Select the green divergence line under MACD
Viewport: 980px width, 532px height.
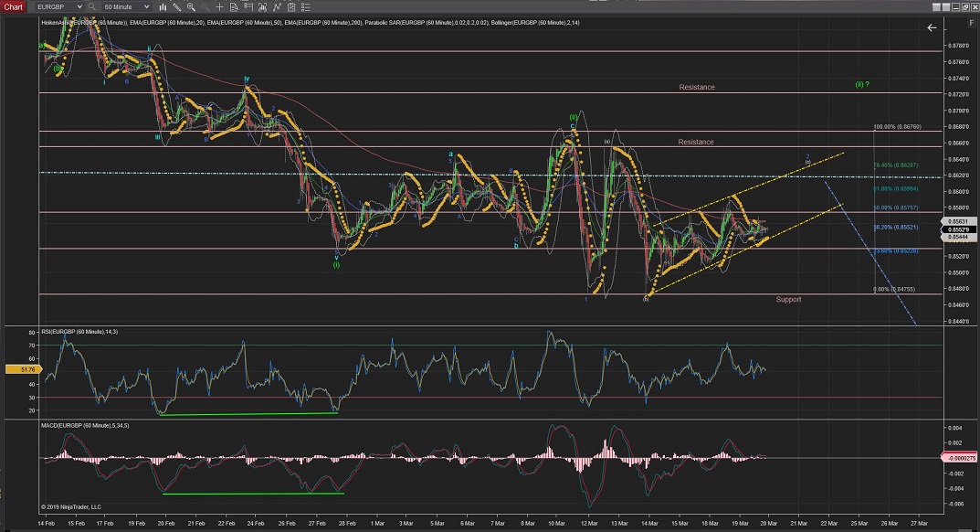tap(253, 494)
